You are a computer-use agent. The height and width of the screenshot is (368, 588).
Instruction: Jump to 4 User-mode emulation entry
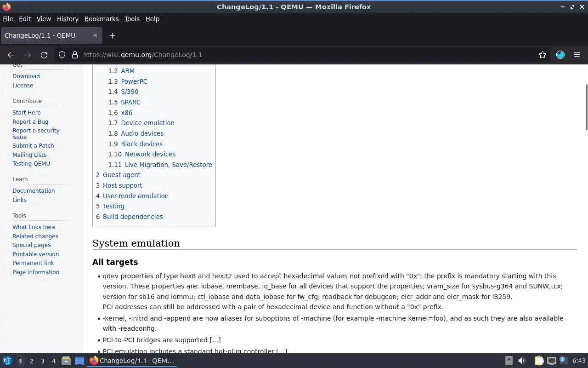click(x=132, y=196)
